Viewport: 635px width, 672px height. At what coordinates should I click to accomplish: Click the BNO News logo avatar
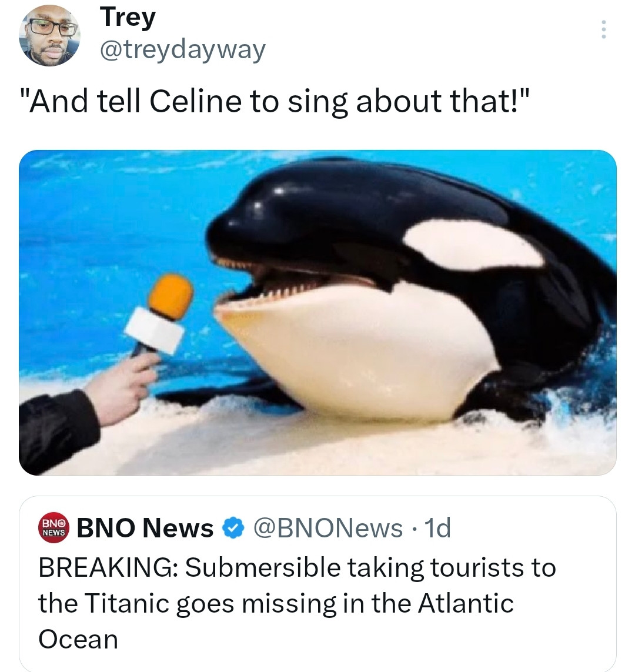coord(54,527)
